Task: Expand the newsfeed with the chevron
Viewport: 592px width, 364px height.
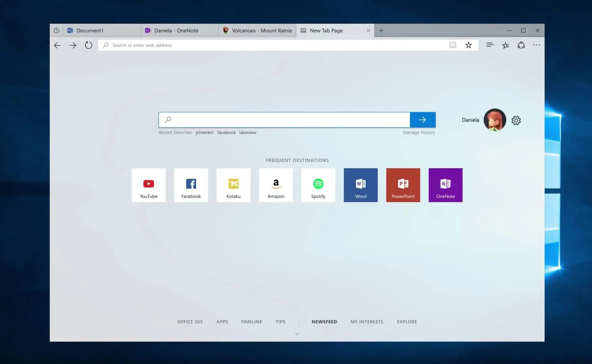Action: point(297,334)
